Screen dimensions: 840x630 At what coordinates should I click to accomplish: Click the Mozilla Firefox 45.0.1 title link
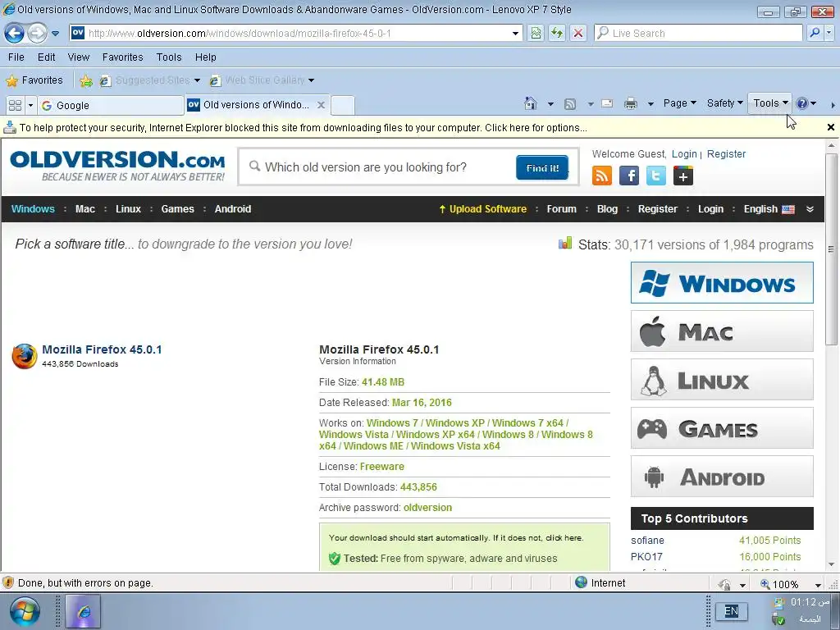(x=102, y=349)
